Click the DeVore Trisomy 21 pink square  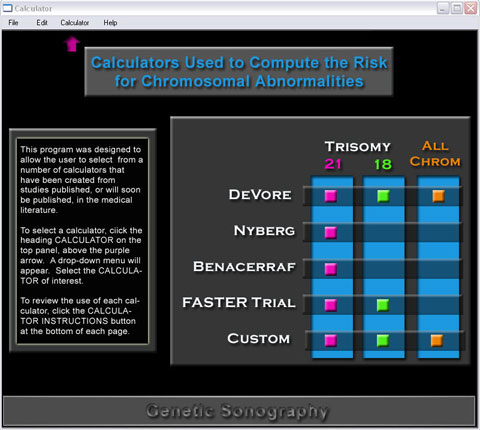[x=330, y=196]
